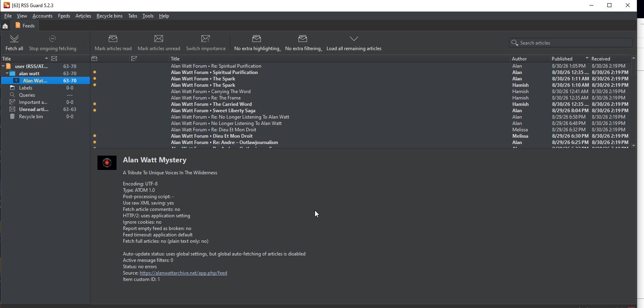Image resolution: width=644 pixels, height=308 pixels.
Task: Open the Help menu
Action: [164, 16]
